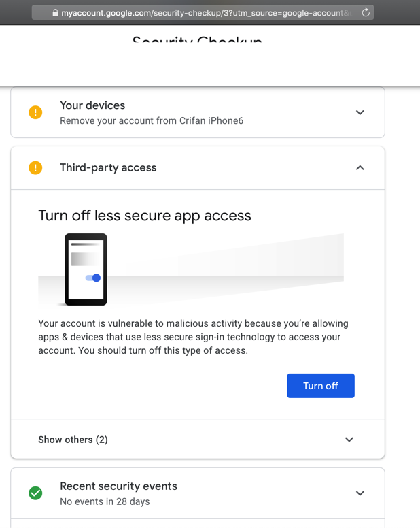Expand the Your devices section chevron

click(x=360, y=113)
